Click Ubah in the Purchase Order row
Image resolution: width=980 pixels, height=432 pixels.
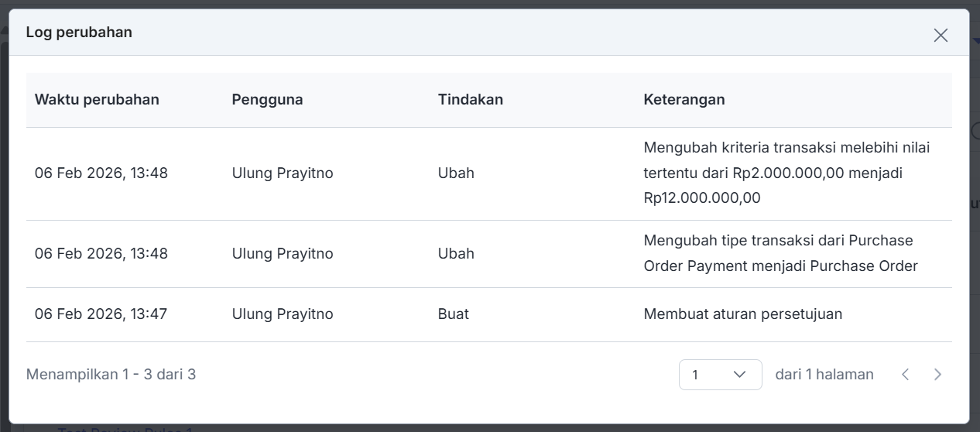[456, 254]
